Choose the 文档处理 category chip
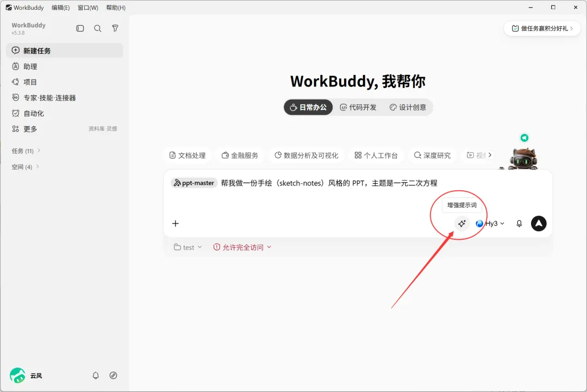This screenshot has width=587, height=392. click(188, 155)
